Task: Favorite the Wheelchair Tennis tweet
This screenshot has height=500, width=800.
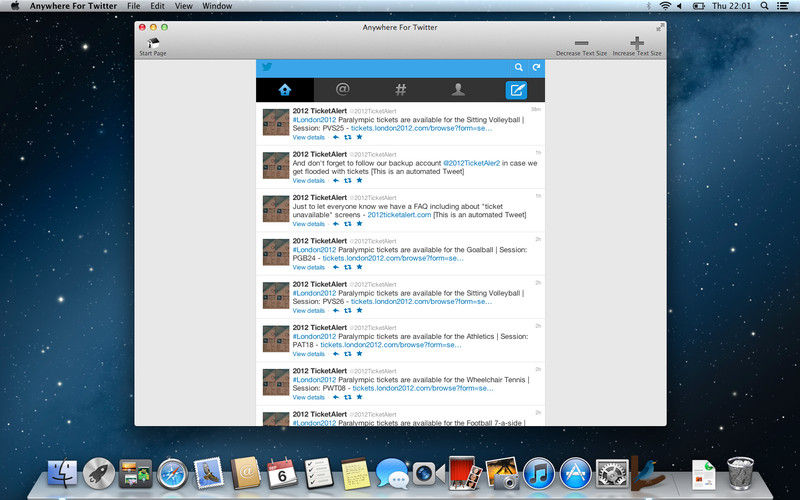Action: click(359, 397)
